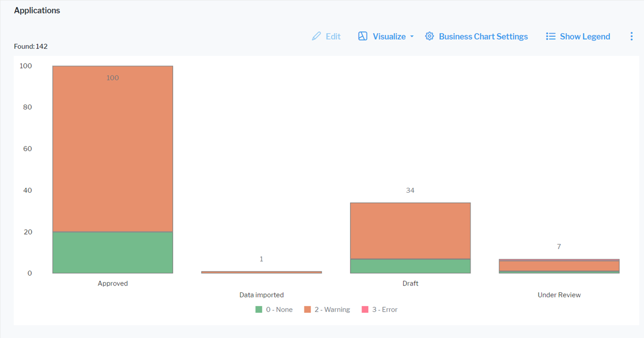Screen dimensions: 644x338
Task: Toggle visibility of the '0 - None' series
Action: coord(274,309)
